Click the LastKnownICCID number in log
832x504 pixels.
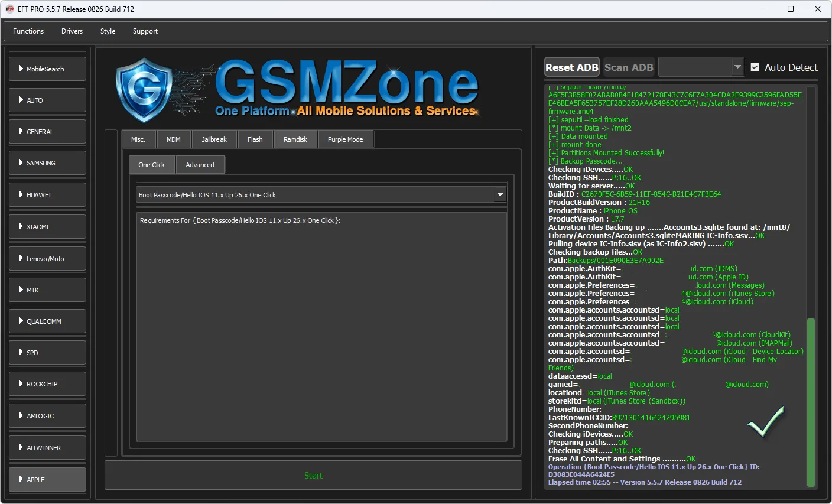[x=651, y=418]
